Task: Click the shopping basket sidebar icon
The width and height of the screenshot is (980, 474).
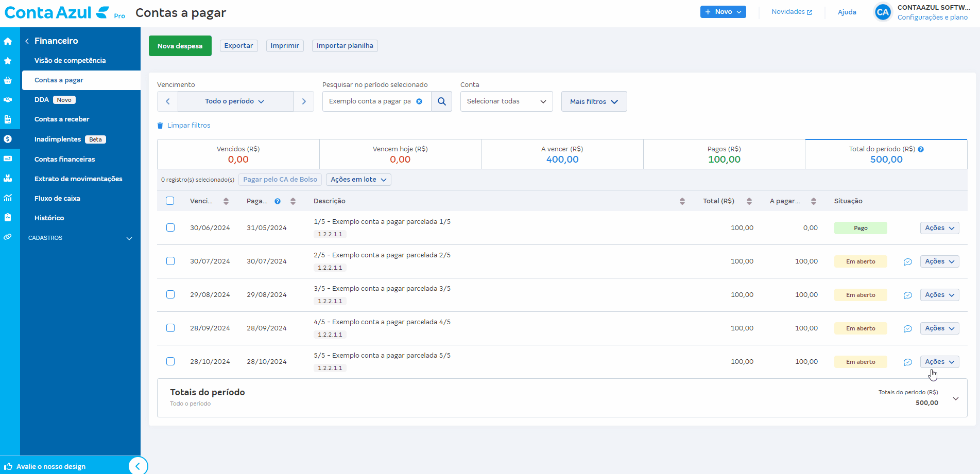Action: (x=8, y=80)
